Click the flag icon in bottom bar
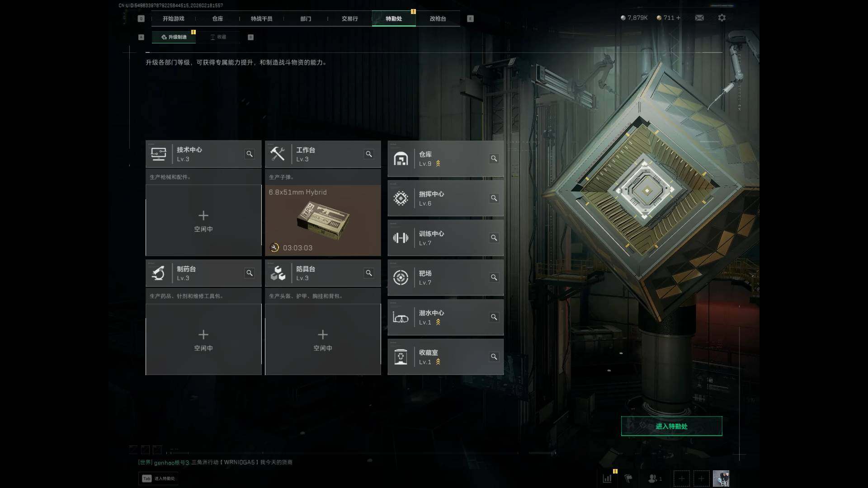This screenshot has height=488, width=868. 628,478
